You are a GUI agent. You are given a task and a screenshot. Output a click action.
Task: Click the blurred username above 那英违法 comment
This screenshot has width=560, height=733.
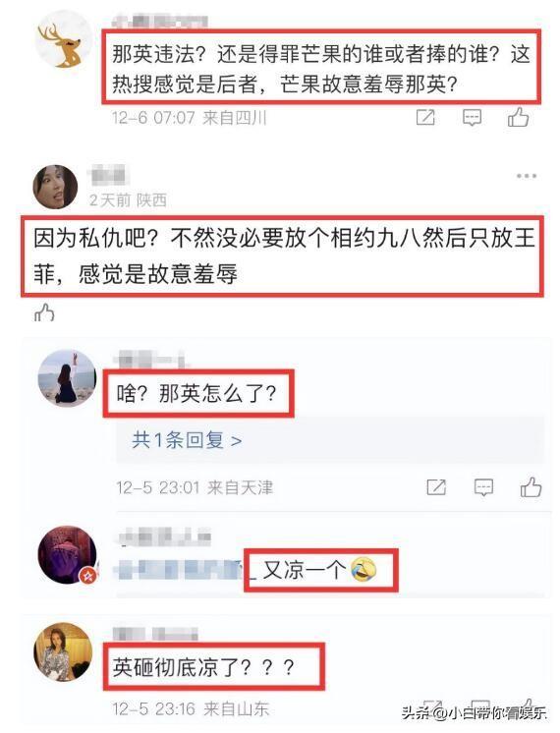tap(159, 21)
